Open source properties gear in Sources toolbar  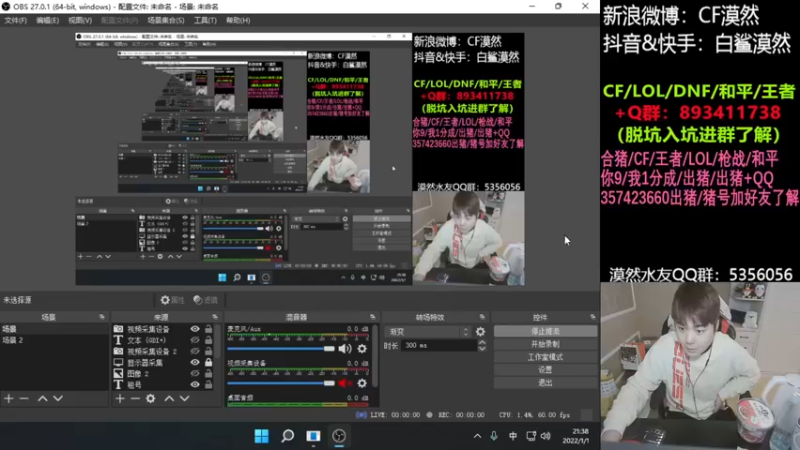coord(151,398)
